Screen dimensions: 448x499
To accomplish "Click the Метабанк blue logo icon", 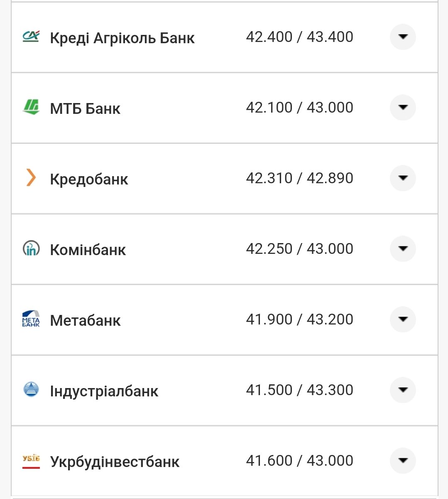I will click(x=31, y=319).
